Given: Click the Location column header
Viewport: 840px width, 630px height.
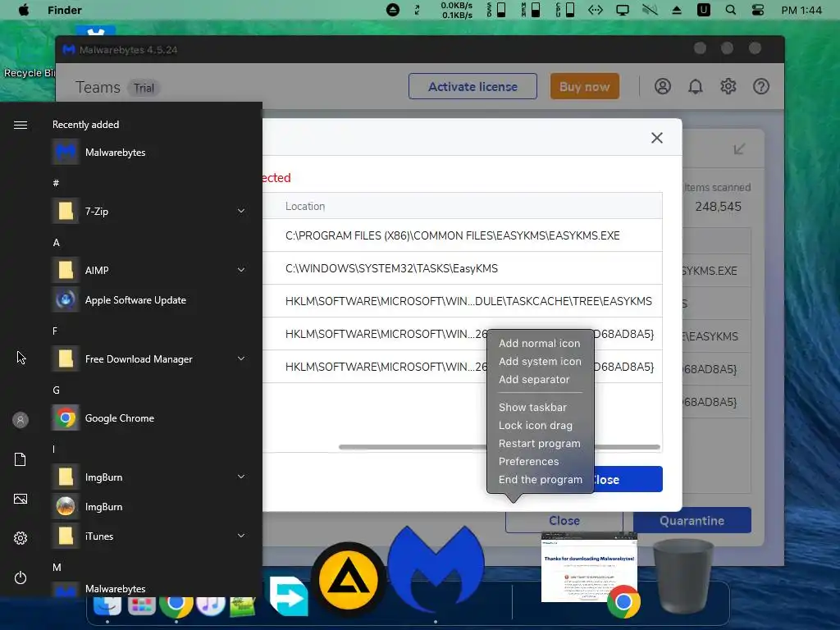Looking at the screenshot, I should point(305,206).
